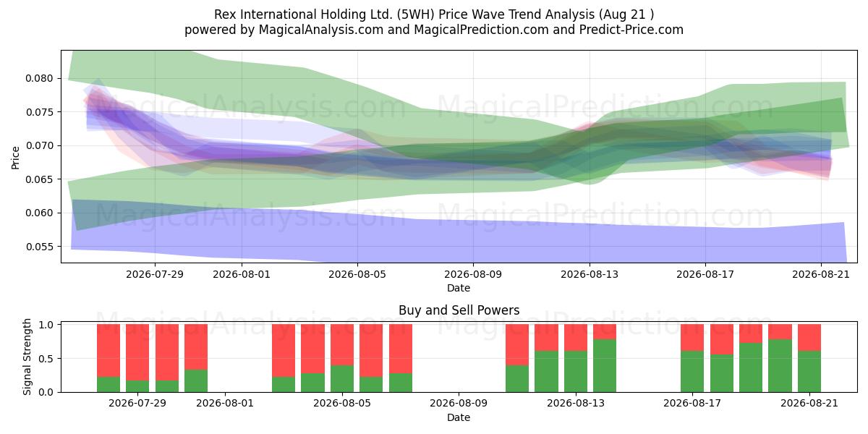This screenshot has height=434, width=868.
Task: Click the first red-dominant bar of the bar chart
Action: click(109, 358)
